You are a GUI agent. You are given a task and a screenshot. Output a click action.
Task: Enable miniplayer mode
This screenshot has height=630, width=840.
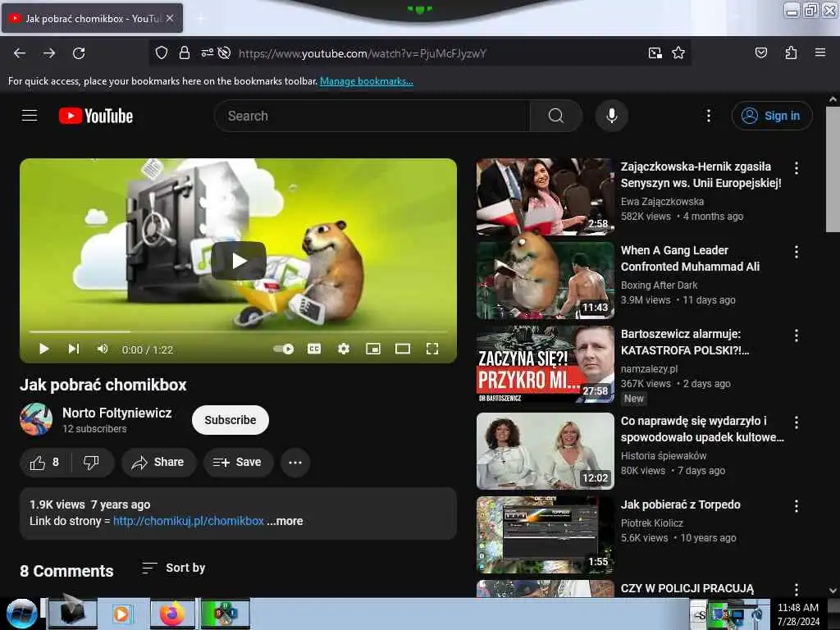point(373,349)
